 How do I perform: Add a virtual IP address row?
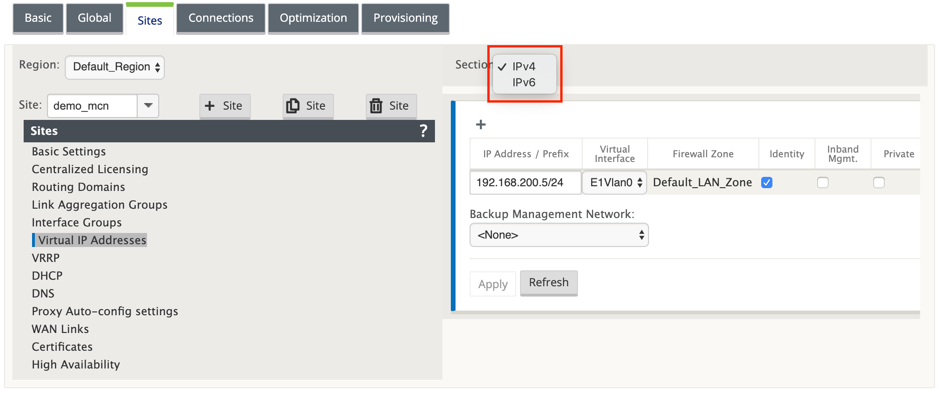(x=480, y=125)
